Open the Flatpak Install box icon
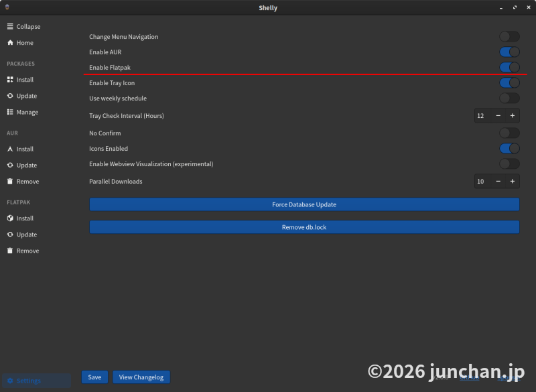Viewport: 536px width, 392px height. click(10, 218)
